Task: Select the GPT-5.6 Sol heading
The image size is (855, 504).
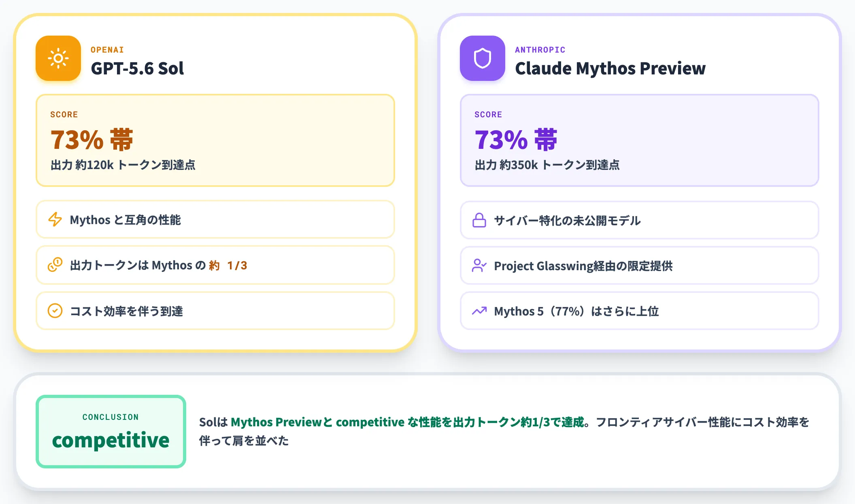Action: click(137, 68)
